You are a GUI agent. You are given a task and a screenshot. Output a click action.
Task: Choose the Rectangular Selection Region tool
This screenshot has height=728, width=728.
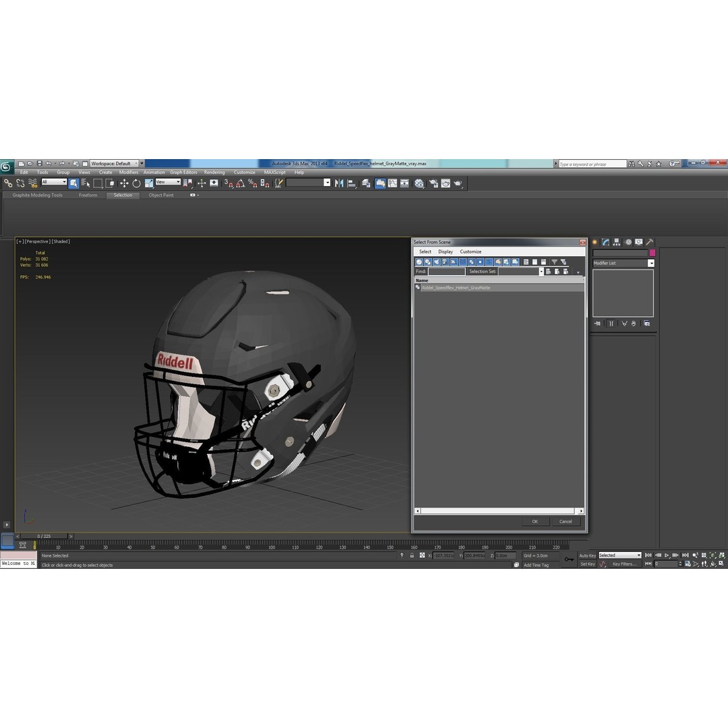[x=98, y=183]
